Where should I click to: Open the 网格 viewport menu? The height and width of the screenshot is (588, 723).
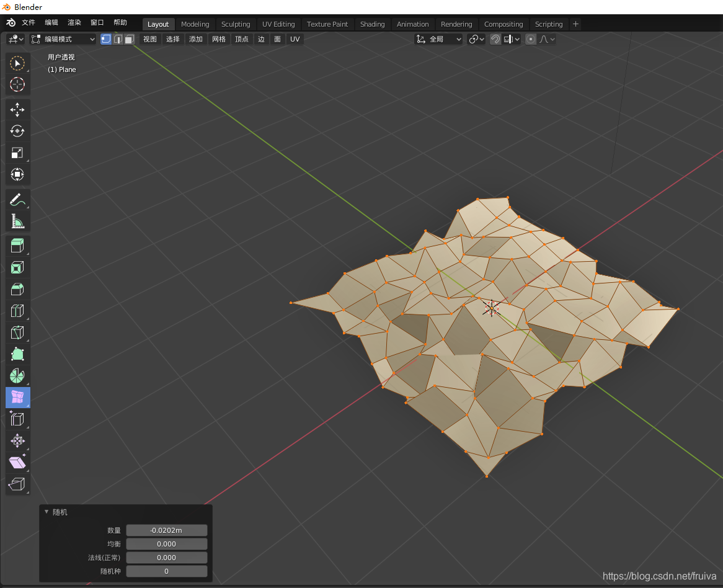[219, 39]
